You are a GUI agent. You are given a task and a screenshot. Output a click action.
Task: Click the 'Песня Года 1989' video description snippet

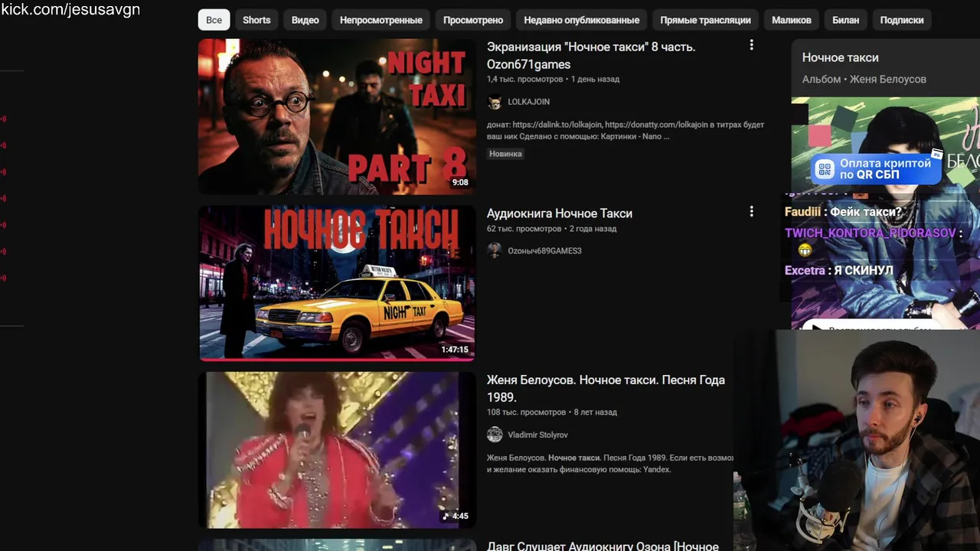610,464
